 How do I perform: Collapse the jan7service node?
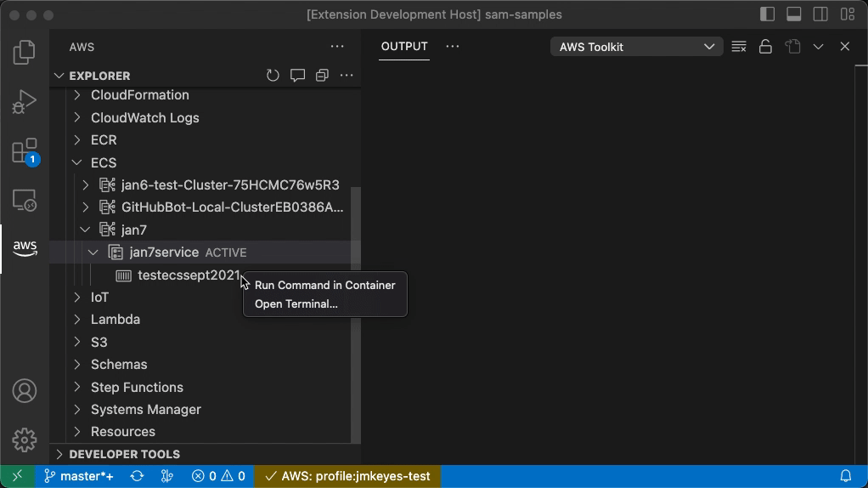(x=93, y=252)
